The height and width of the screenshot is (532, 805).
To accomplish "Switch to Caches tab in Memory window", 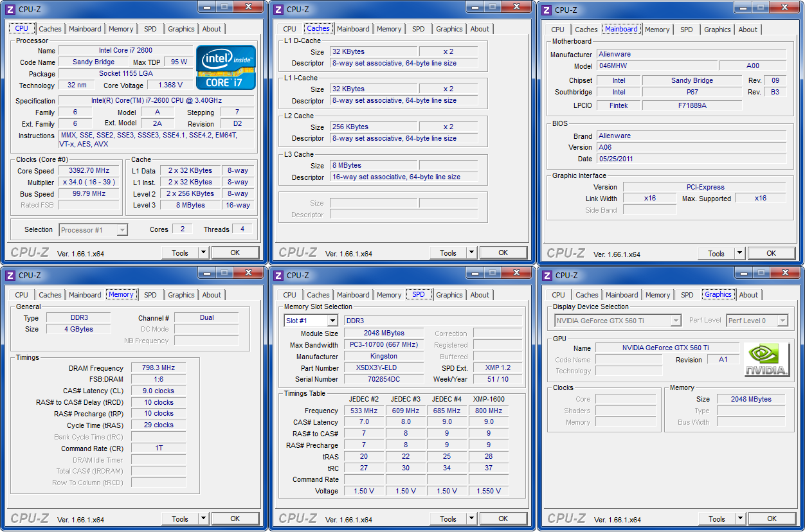I will click(x=50, y=295).
